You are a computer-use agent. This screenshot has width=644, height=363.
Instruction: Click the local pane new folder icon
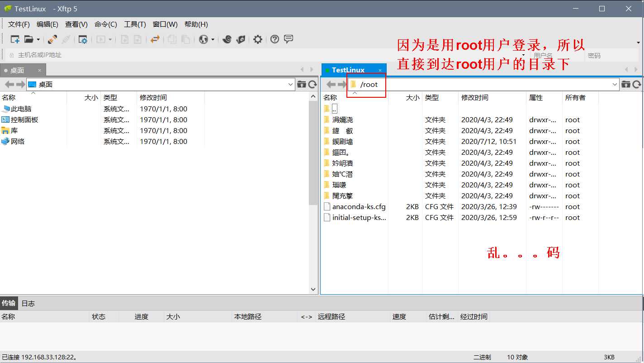click(x=302, y=84)
